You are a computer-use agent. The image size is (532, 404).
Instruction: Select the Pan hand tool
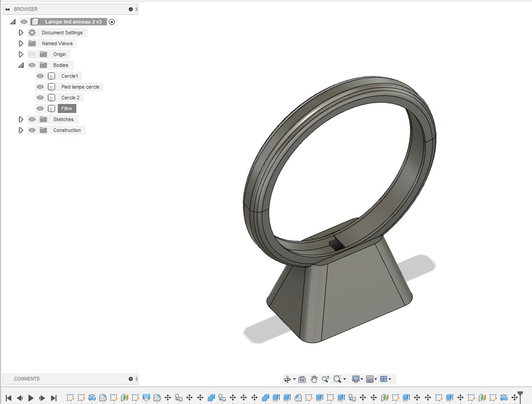coord(314,379)
